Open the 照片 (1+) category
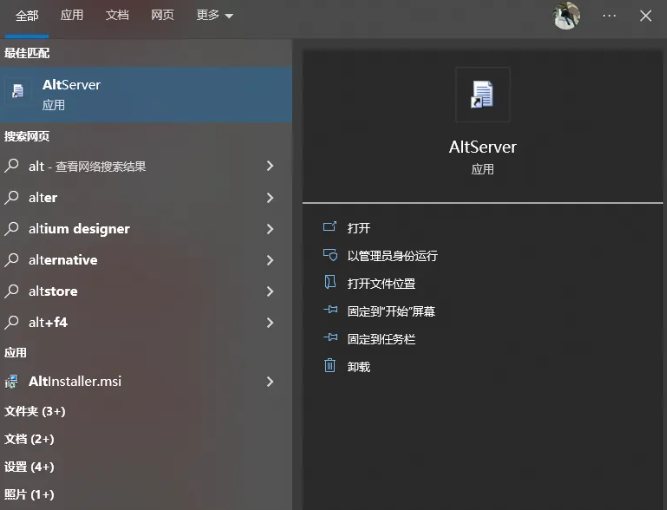667x510 pixels. point(29,494)
